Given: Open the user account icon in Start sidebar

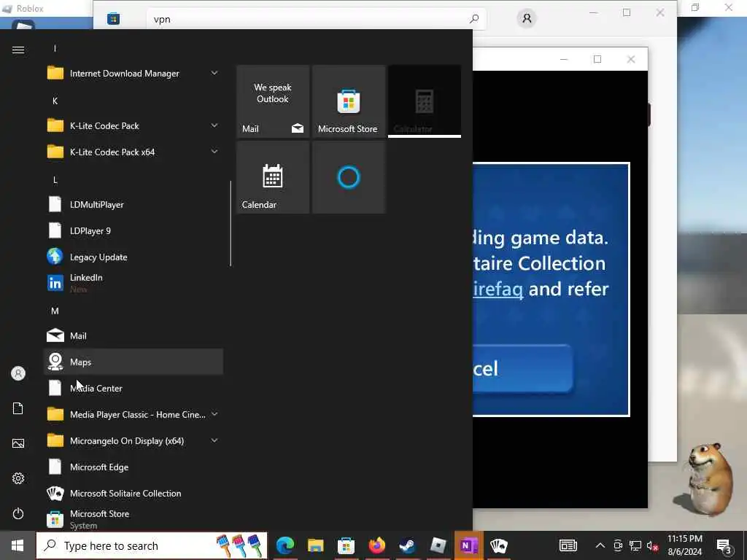Looking at the screenshot, I should [18, 373].
